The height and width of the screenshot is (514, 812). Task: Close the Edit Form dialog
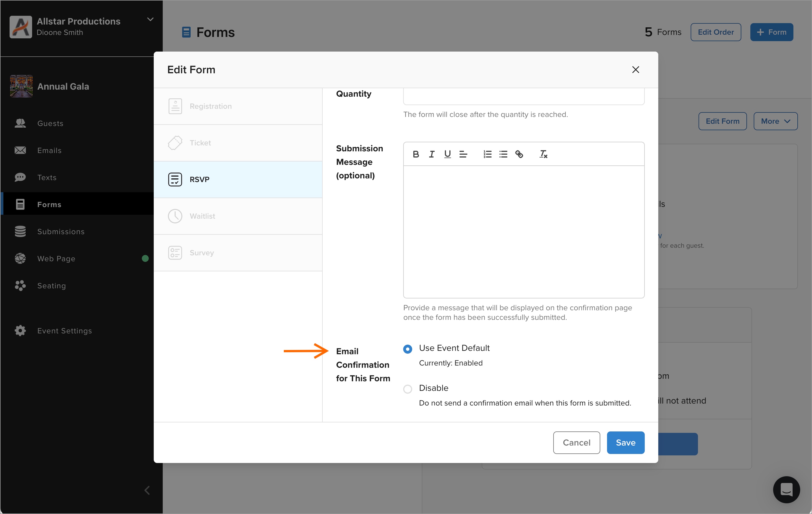point(635,70)
